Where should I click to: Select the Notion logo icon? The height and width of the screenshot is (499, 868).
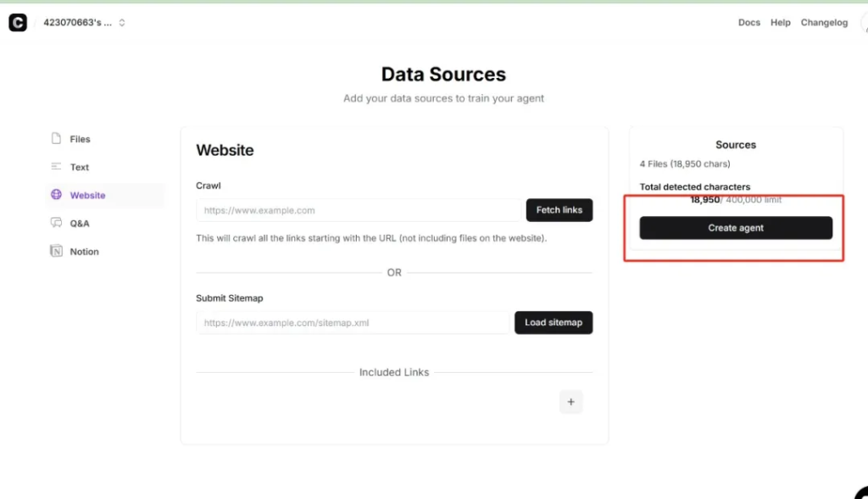(56, 251)
